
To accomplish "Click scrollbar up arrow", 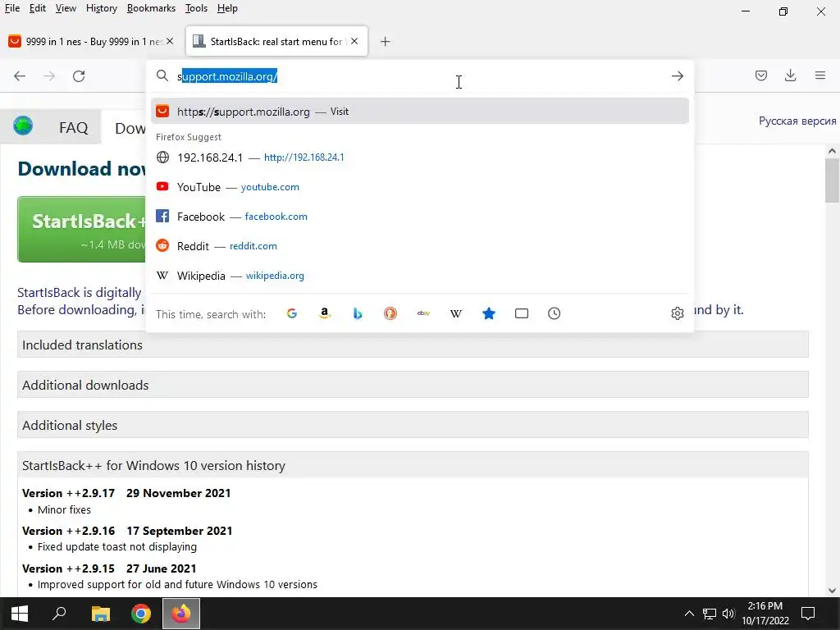I will (832, 151).
